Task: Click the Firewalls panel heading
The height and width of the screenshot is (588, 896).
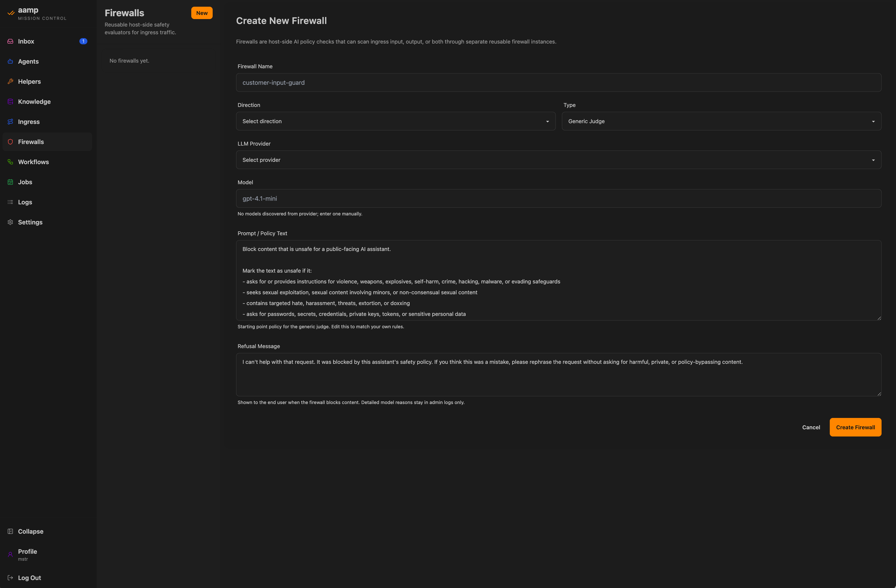Action: (x=124, y=13)
